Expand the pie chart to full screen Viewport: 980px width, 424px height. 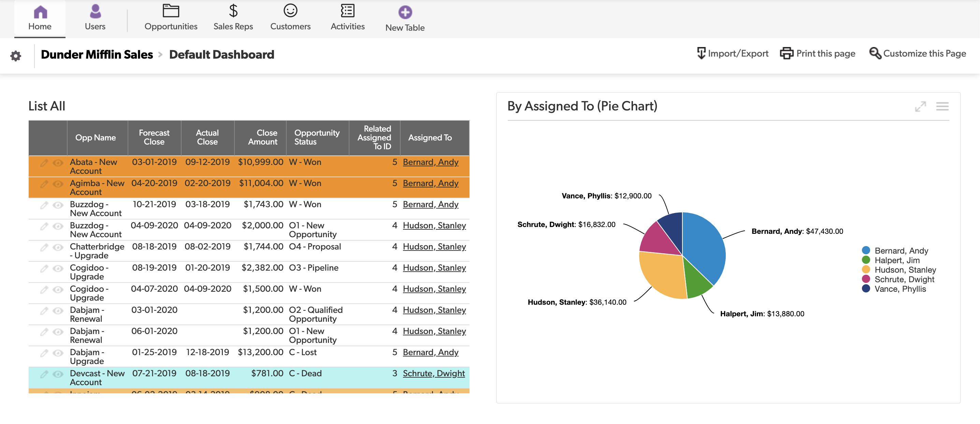coord(920,106)
